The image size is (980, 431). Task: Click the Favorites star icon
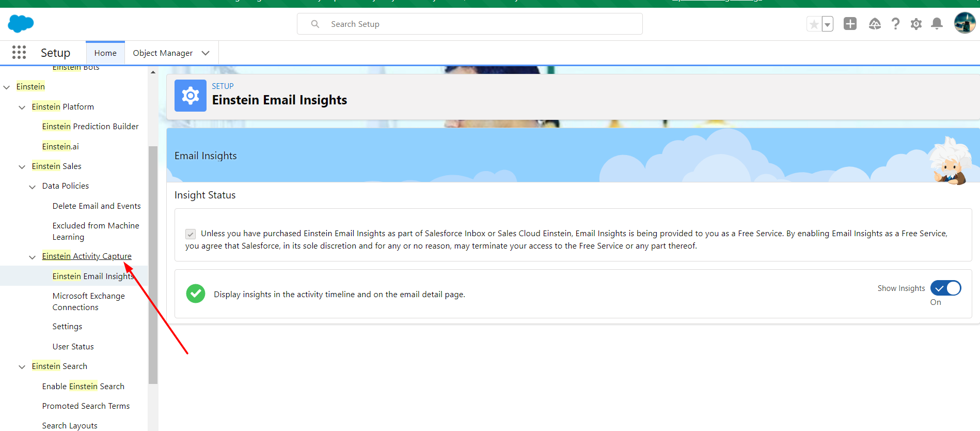pyautogui.click(x=814, y=24)
